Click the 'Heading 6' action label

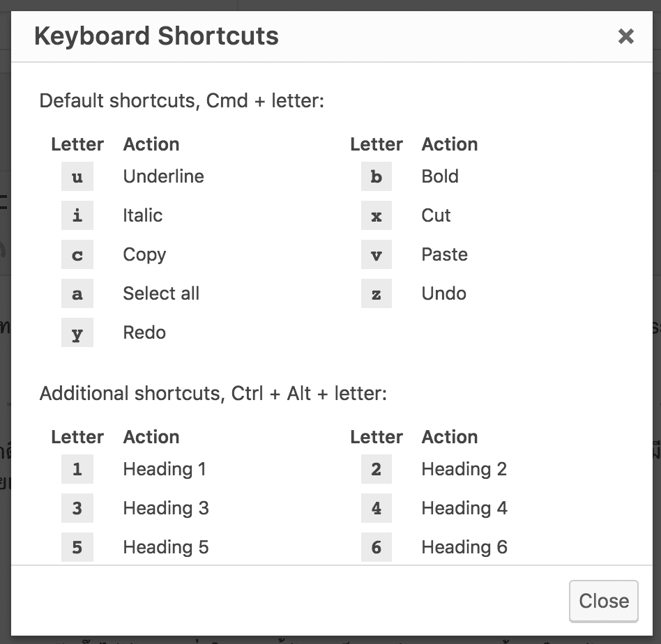(464, 548)
